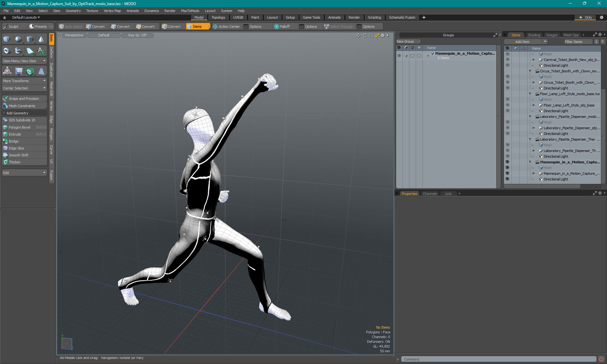Click the Command input field

point(499,359)
